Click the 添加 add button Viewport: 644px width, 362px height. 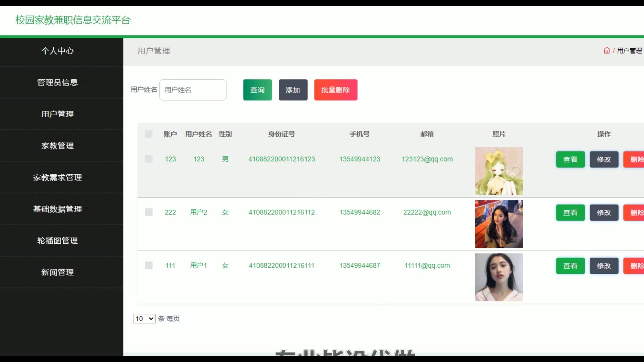click(x=293, y=90)
